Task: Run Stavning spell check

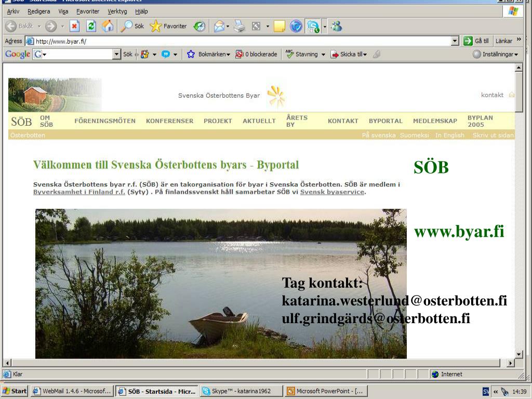Action: pyautogui.click(x=302, y=54)
